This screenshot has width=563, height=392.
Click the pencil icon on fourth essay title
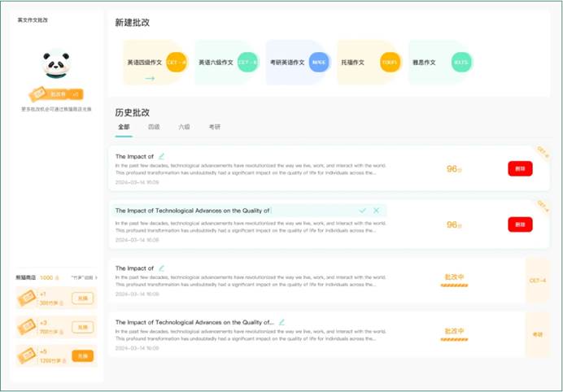coord(282,322)
